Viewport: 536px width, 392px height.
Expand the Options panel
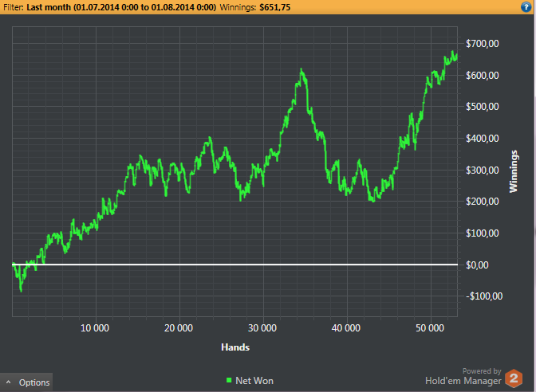pos(26,382)
